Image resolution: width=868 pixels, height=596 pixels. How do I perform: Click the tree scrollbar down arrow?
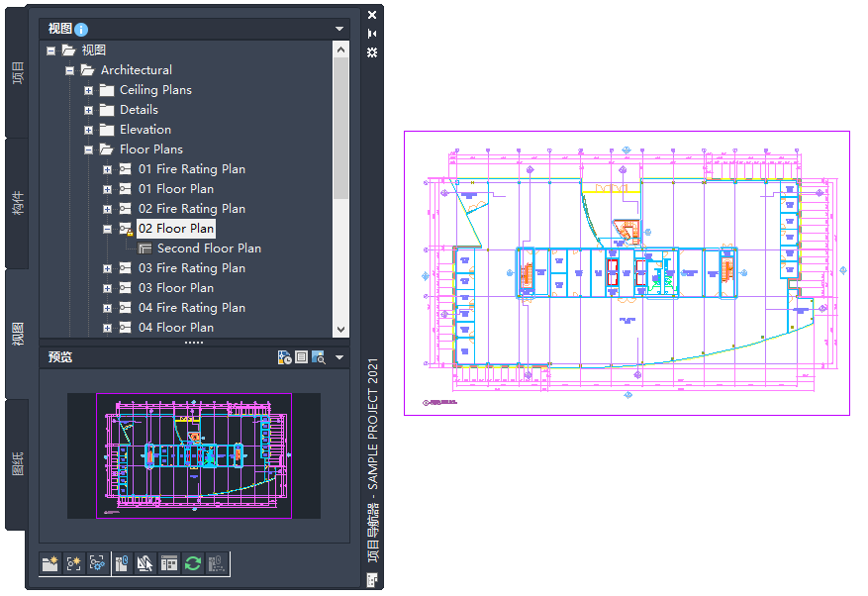point(341,330)
